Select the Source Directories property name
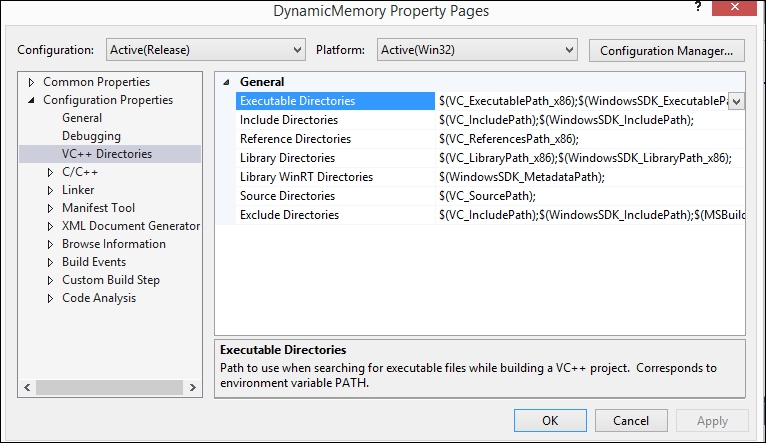Viewport: 766px width, 443px height. click(287, 196)
